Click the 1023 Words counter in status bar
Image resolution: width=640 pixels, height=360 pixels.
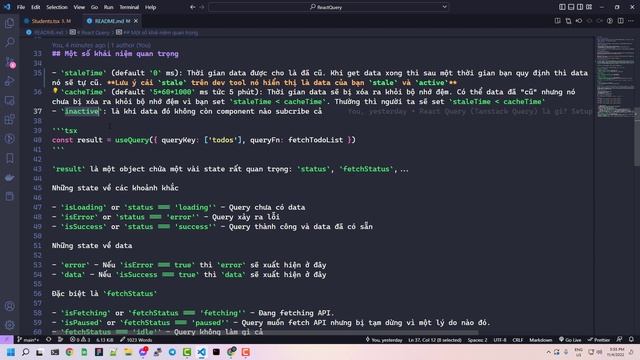(x=136, y=340)
